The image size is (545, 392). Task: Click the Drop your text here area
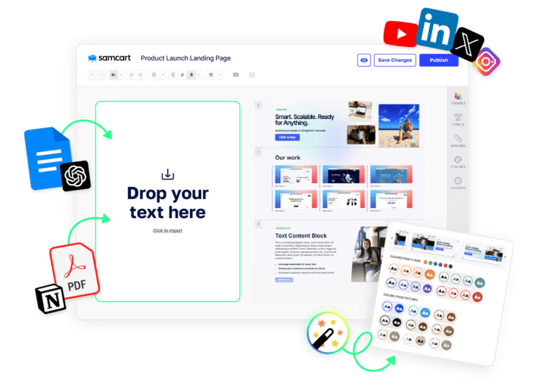coord(167,201)
